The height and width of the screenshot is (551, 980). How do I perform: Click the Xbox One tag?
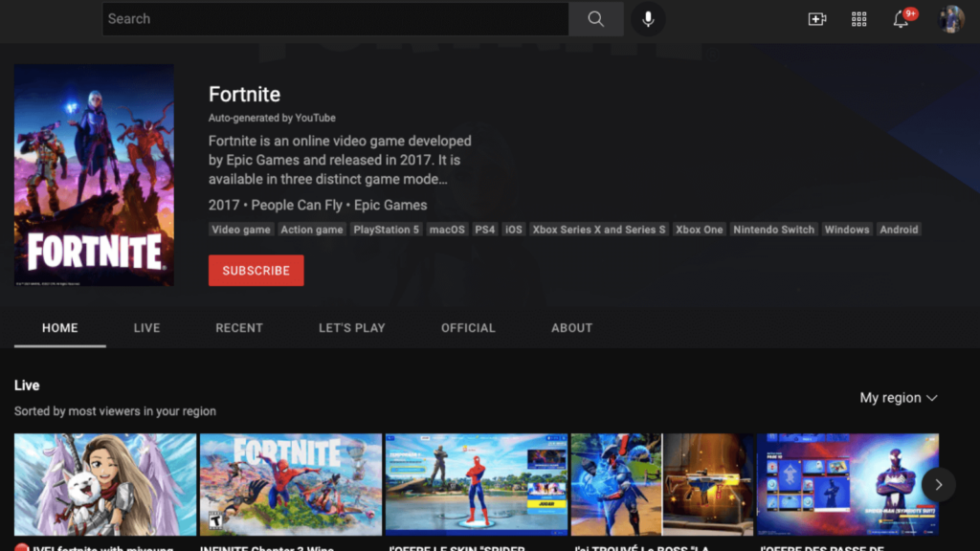coord(700,230)
